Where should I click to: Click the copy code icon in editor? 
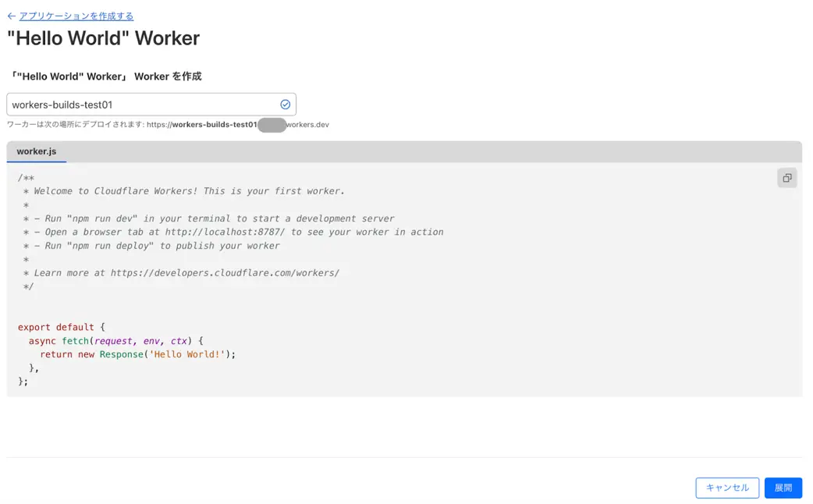pyautogui.click(x=786, y=178)
